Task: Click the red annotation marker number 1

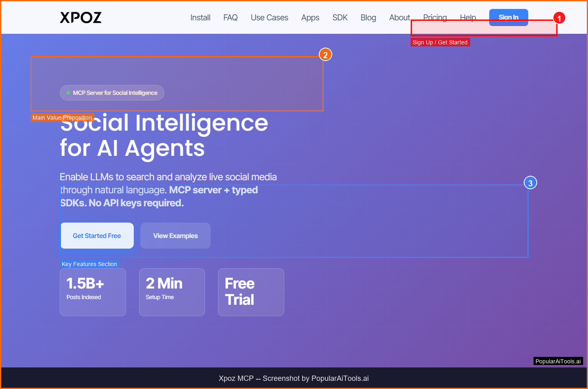Action: [559, 18]
